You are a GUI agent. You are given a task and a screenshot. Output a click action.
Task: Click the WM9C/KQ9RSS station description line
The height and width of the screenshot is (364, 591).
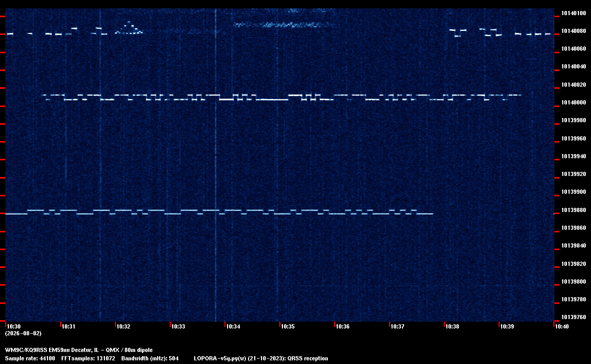[79, 350]
